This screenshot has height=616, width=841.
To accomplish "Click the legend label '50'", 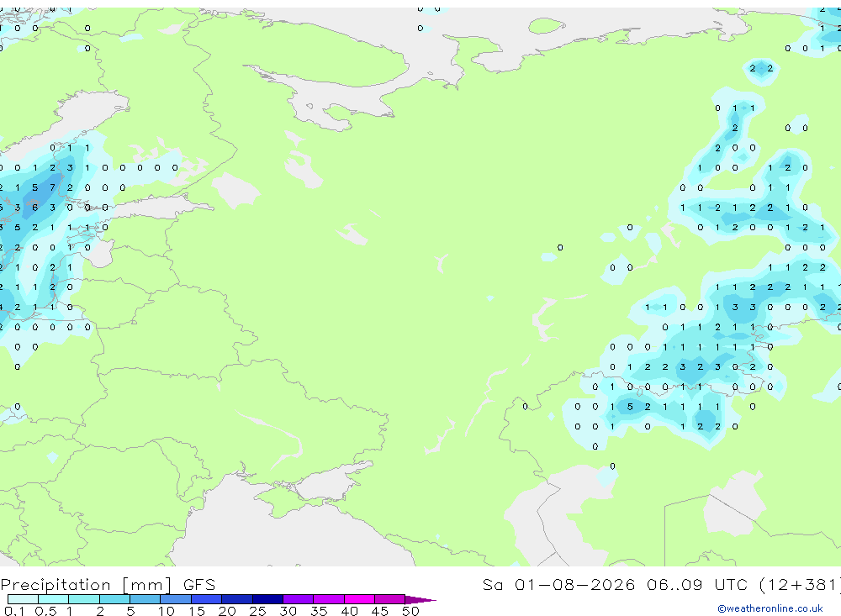I will tap(410, 611).
